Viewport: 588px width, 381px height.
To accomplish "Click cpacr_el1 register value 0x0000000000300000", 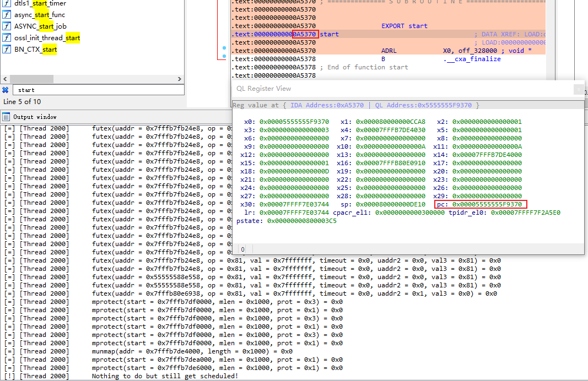I will [x=410, y=213].
